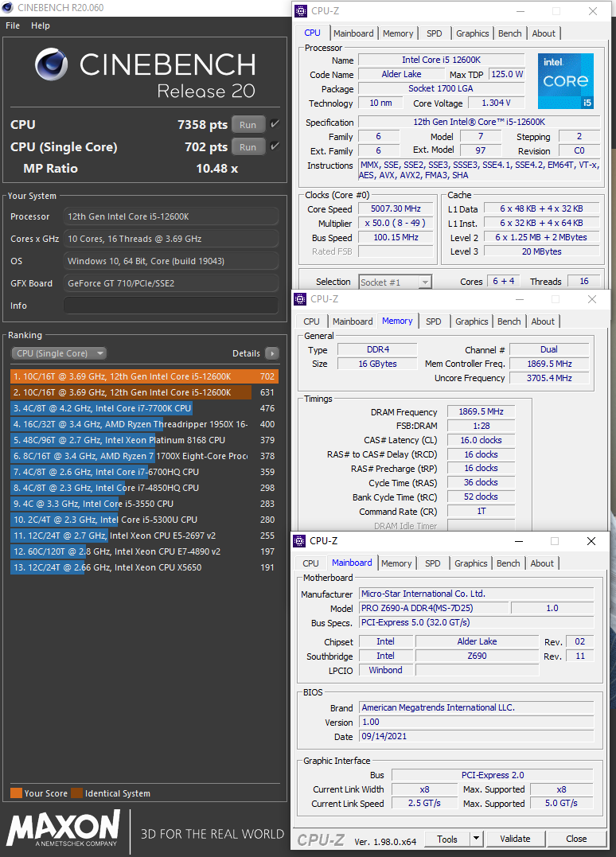Open the Help menu in Cinebench
The height and width of the screenshot is (857, 616).
pyautogui.click(x=41, y=25)
